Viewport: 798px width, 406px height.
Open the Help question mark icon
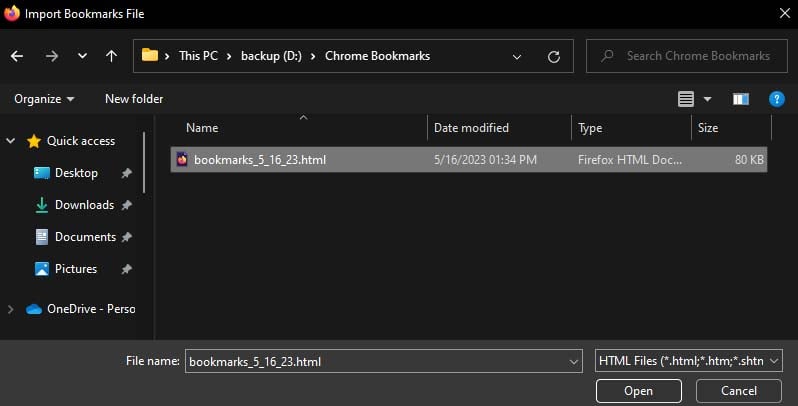[775, 99]
